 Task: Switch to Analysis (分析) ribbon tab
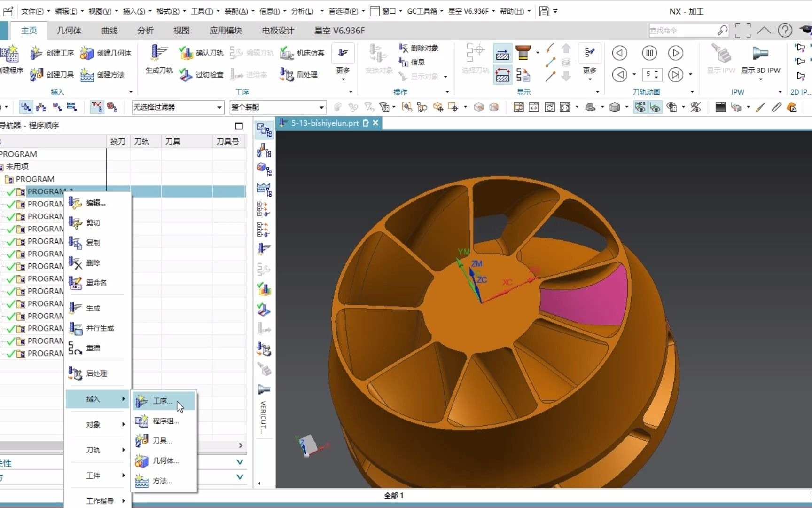pyautogui.click(x=145, y=31)
